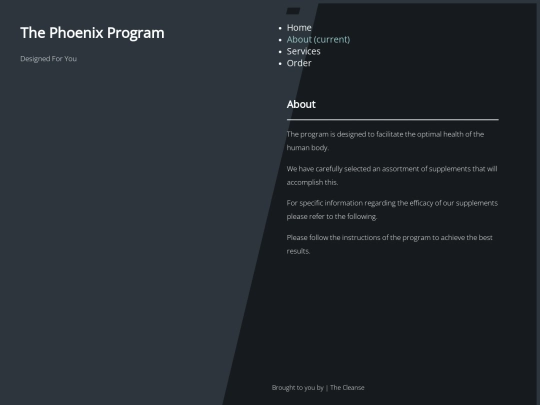
Task: Click the paragraph about assortment of supplements
Action: coord(392,175)
